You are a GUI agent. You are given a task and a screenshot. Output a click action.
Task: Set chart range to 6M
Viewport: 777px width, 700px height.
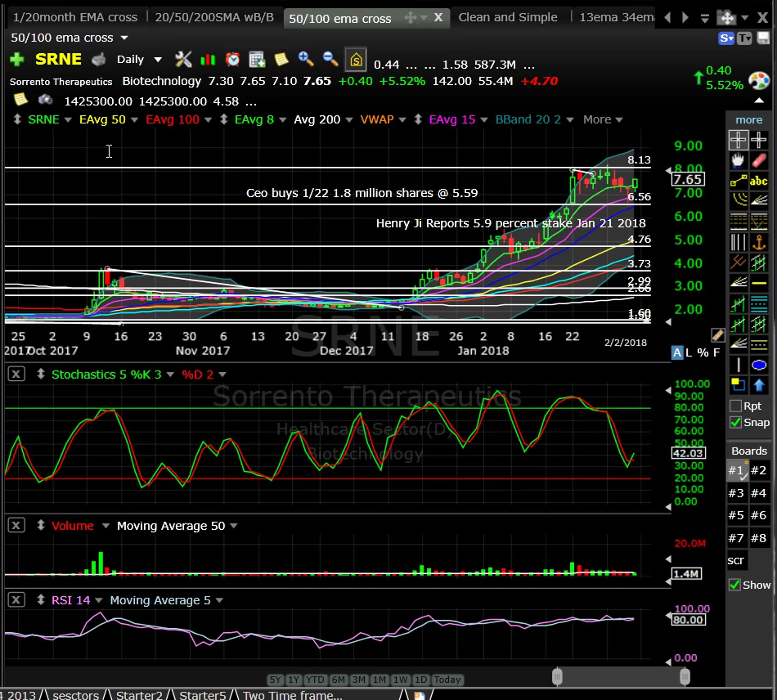[x=338, y=680]
